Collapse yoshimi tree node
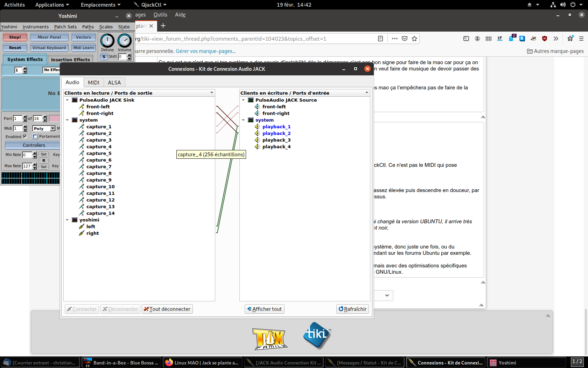This screenshot has height=368, width=588. [67, 220]
